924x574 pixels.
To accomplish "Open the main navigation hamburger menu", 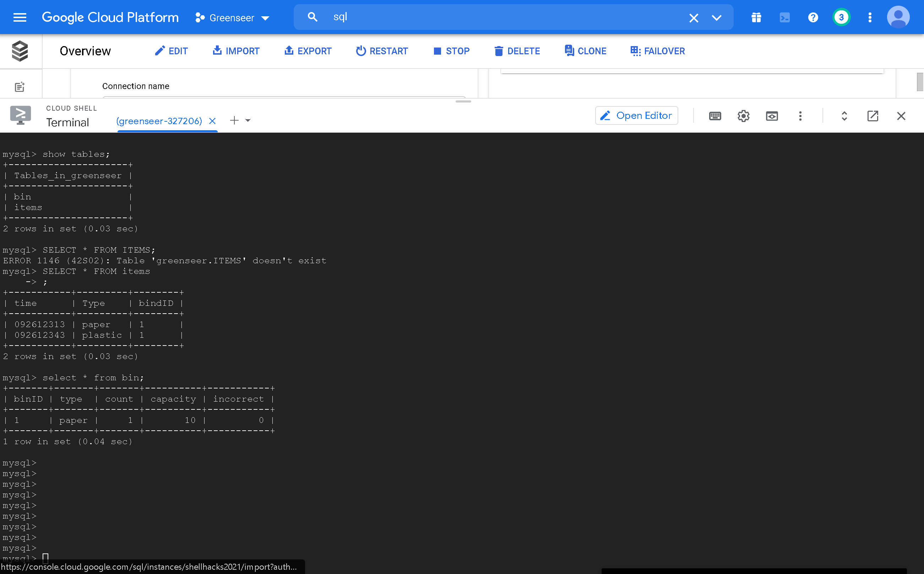I will point(20,17).
